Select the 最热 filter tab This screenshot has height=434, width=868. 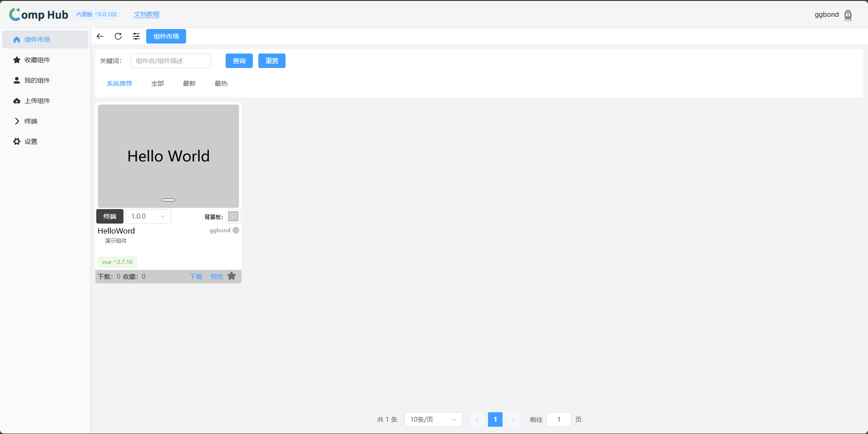coord(221,83)
